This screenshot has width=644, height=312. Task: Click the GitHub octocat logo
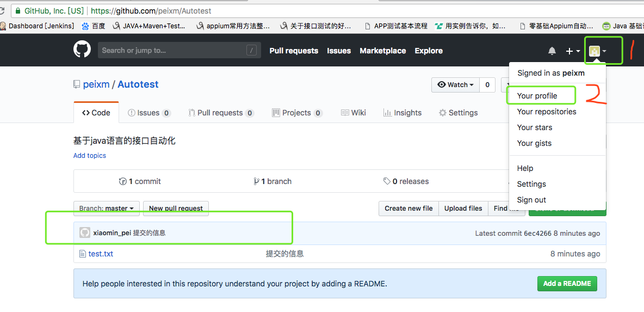click(x=82, y=49)
